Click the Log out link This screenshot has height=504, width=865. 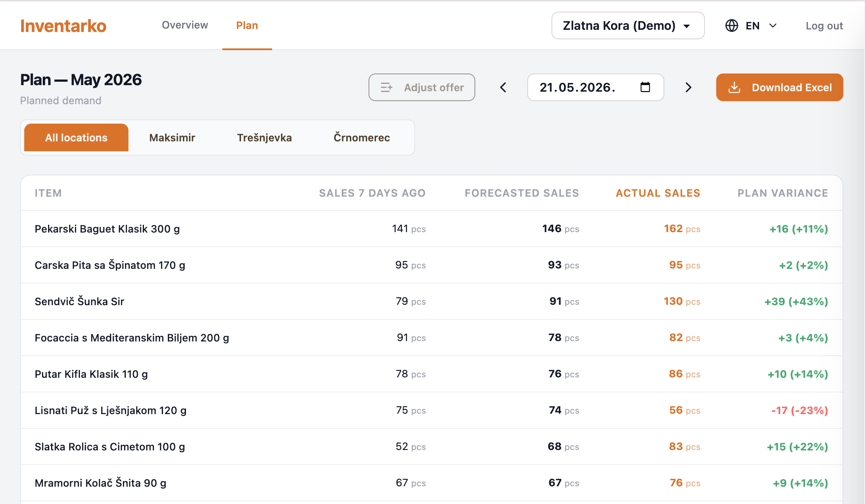824,26
